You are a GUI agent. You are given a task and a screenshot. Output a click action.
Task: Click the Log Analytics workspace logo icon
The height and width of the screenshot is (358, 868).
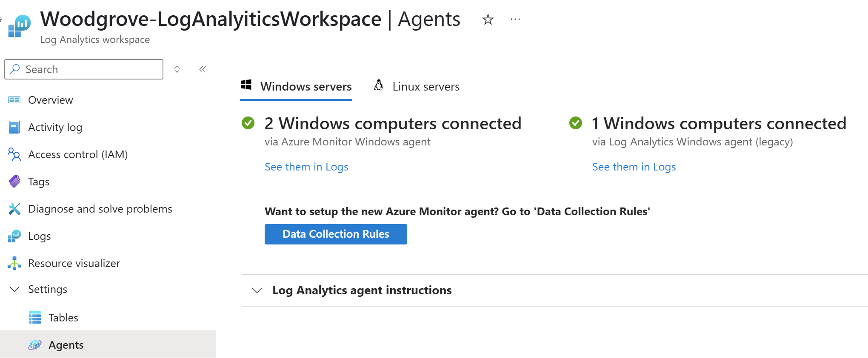point(19,26)
